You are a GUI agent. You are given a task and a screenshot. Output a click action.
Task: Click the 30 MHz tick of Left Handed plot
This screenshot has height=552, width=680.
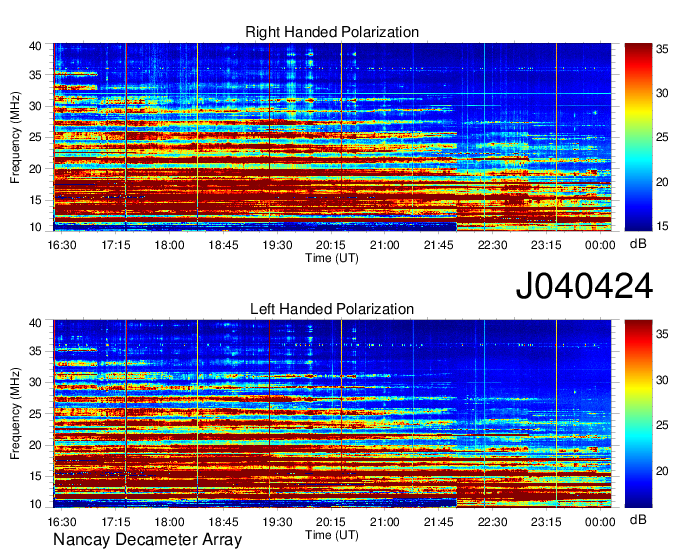(35, 382)
